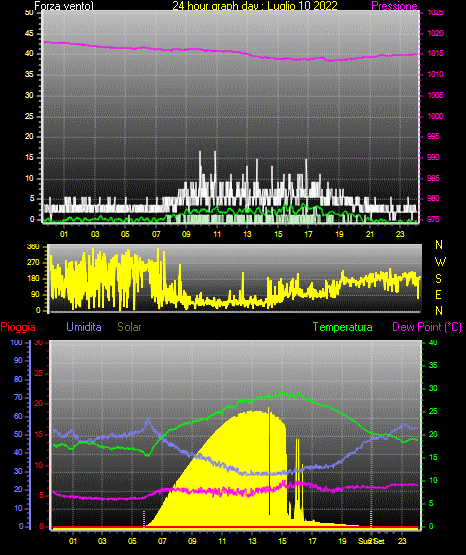The width and height of the screenshot is (466, 555).
Task: Click the Pioggia legend label
Action: pos(18,327)
